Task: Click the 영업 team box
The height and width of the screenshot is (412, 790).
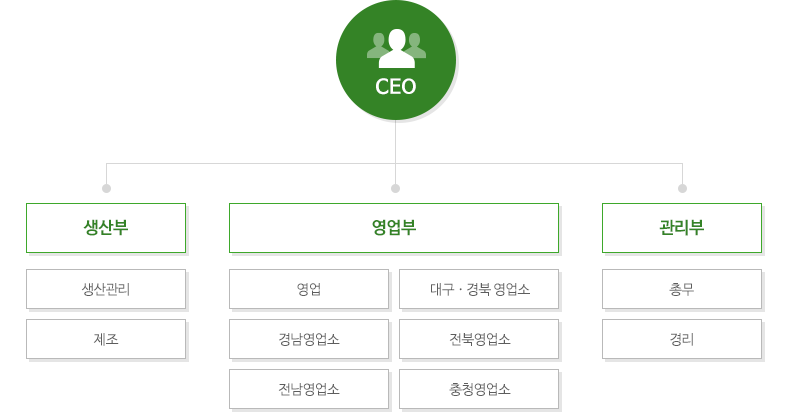Action: (x=309, y=289)
